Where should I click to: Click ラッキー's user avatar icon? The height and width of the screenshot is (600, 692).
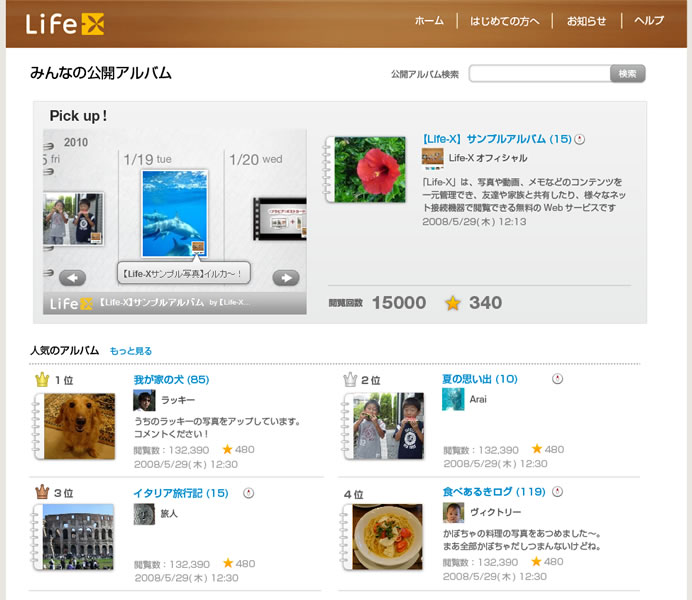144,400
